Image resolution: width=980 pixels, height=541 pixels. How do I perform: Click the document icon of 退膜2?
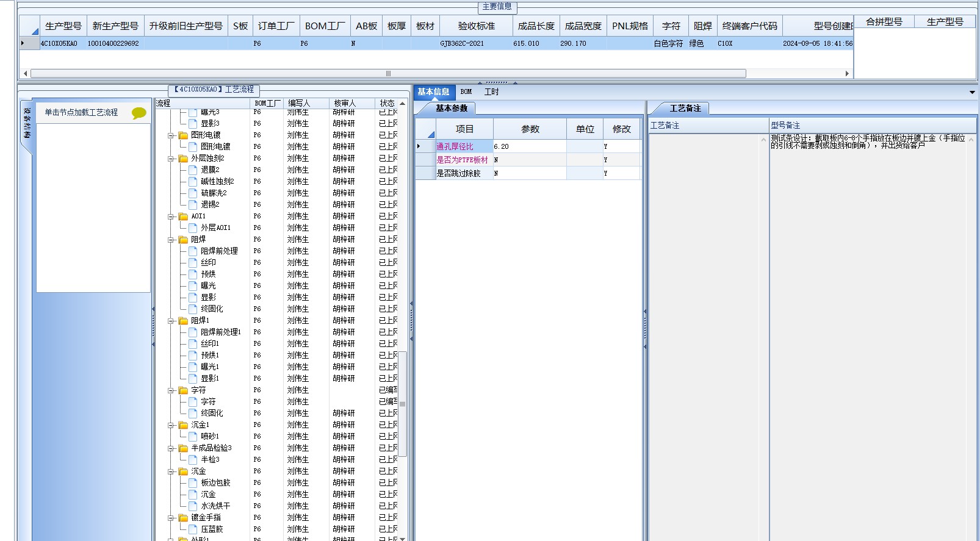[193, 170]
